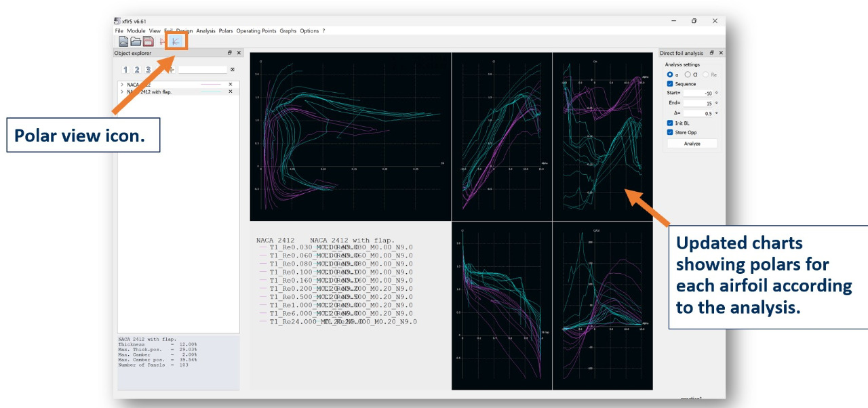Disable the Store Opp checkbox

point(670,132)
